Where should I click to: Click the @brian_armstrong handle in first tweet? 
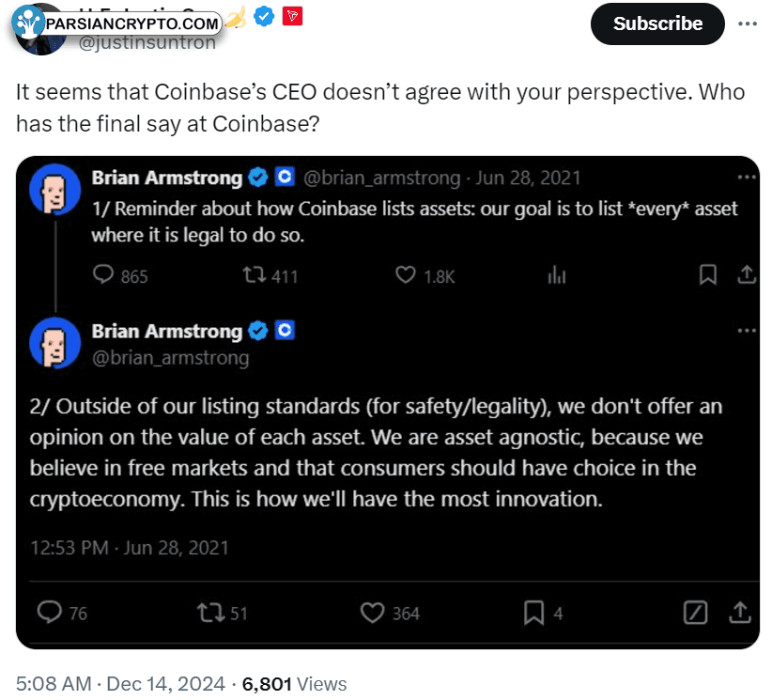(381, 178)
